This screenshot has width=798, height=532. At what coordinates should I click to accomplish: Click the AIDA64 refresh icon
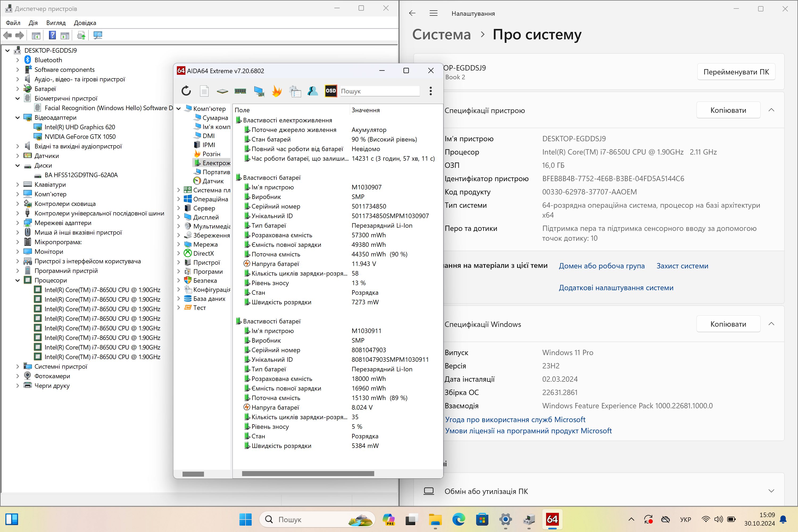(x=186, y=91)
